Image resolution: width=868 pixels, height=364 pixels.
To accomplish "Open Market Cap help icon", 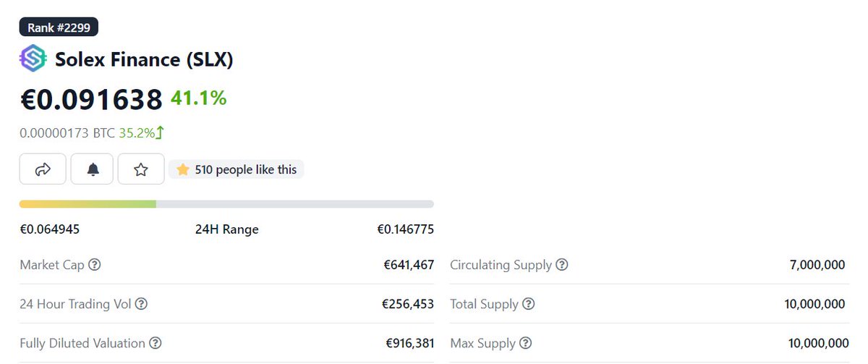I will [95, 265].
